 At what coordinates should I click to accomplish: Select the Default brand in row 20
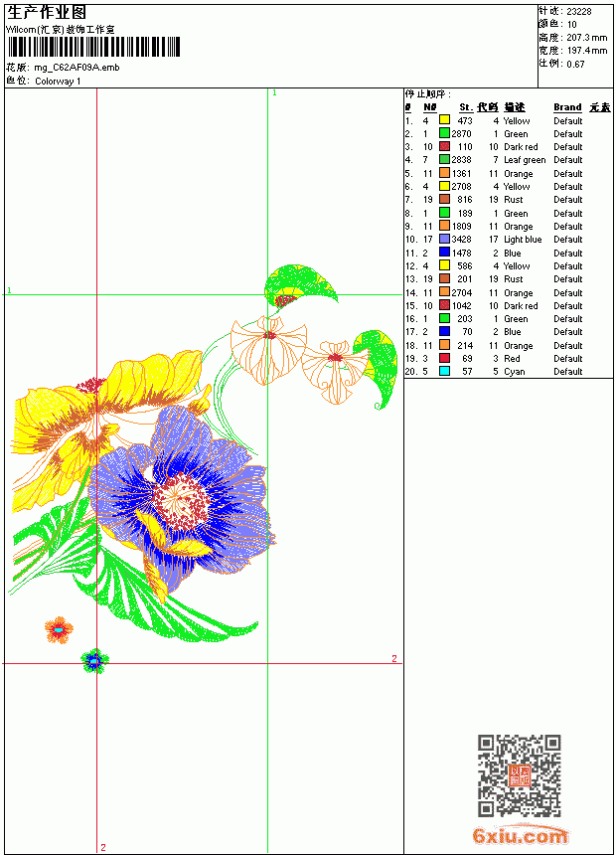coord(568,372)
